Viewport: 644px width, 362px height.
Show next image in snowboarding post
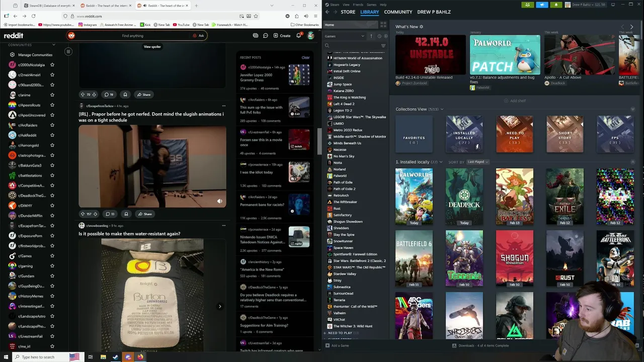pyautogui.click(x=220, y=306)
